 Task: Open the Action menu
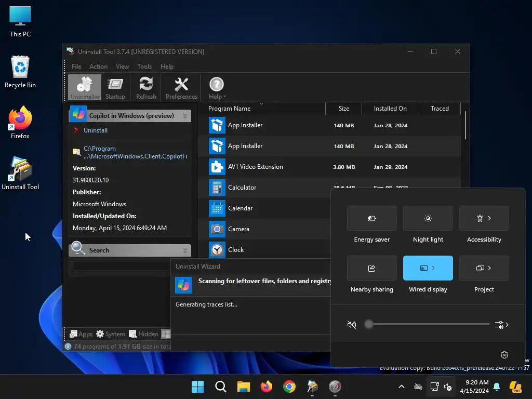tap(98, 66)
